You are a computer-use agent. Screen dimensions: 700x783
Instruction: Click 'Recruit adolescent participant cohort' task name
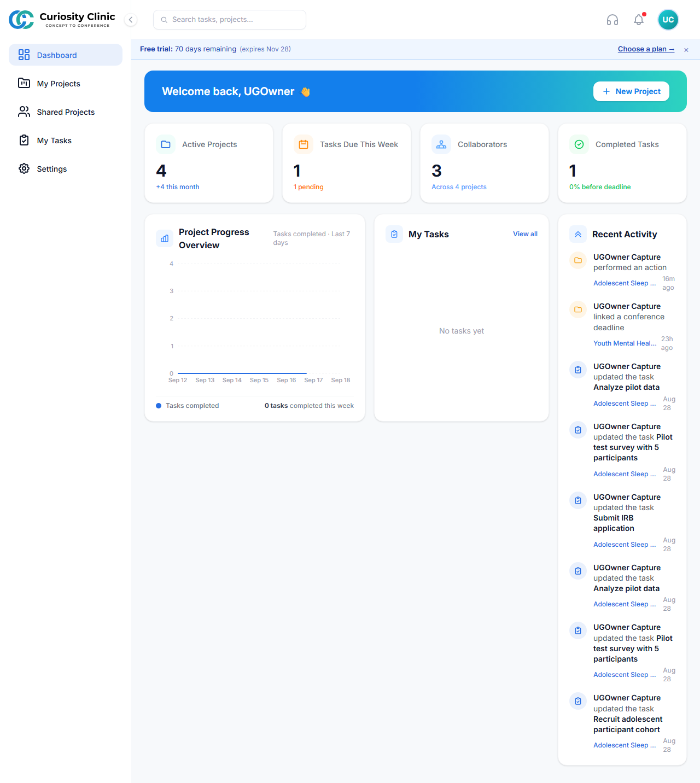coord(628,724)
